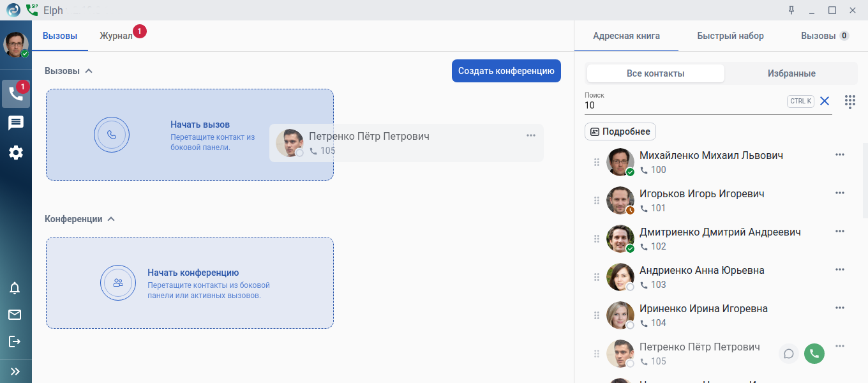
Task: Open settings gear in left sidebar
Action: coord(16,153)
